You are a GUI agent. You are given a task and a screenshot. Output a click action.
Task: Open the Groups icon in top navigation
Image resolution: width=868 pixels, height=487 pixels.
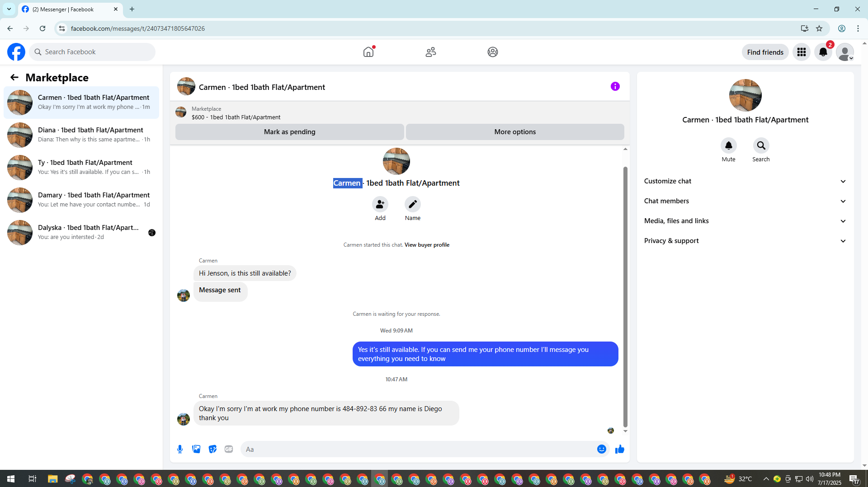point(493,52)
